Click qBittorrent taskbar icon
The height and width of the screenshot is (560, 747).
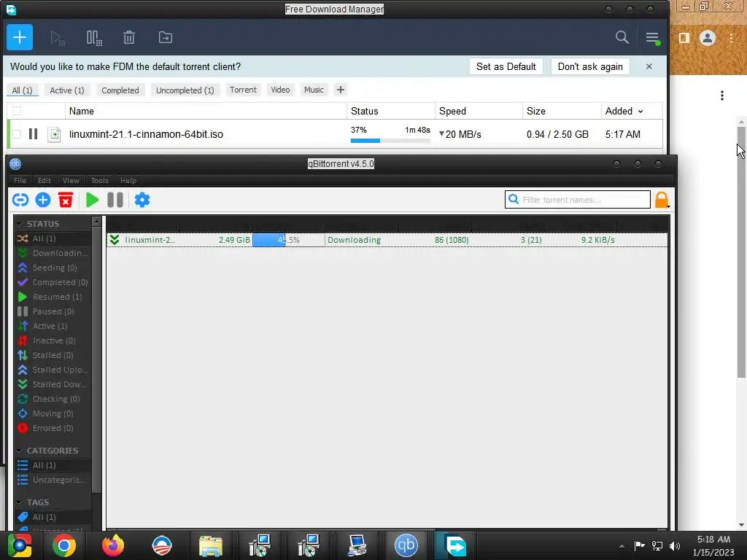406,545
